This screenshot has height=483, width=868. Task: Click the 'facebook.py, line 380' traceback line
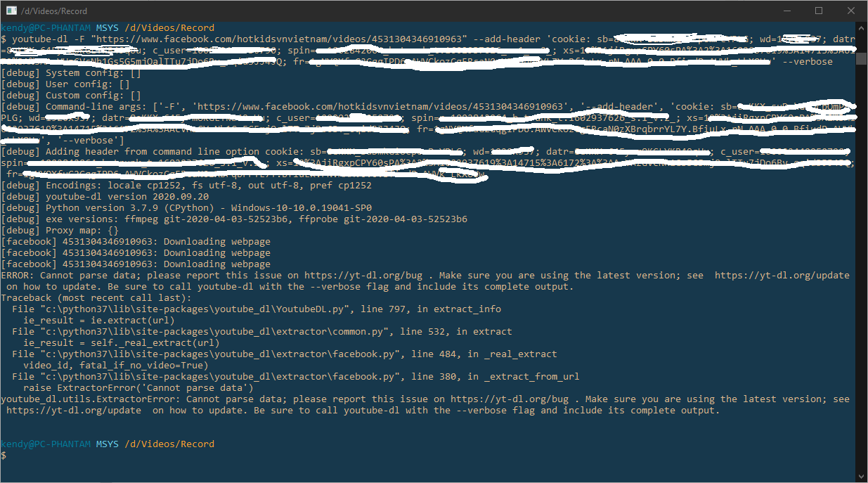(x=296, y=377)
